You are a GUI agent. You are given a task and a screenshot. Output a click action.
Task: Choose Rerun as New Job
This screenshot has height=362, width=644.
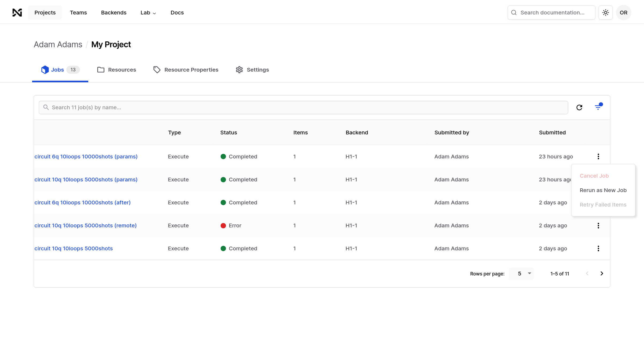603,190
